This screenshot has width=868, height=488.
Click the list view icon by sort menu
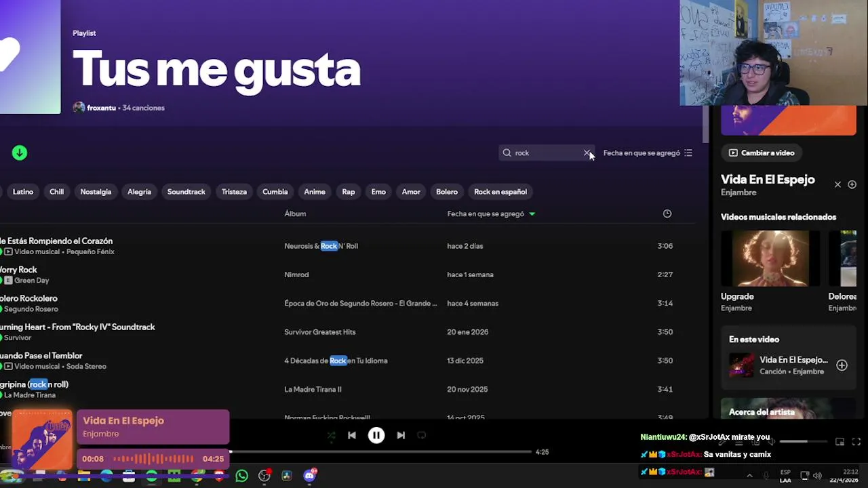click(x=688, y=153)
